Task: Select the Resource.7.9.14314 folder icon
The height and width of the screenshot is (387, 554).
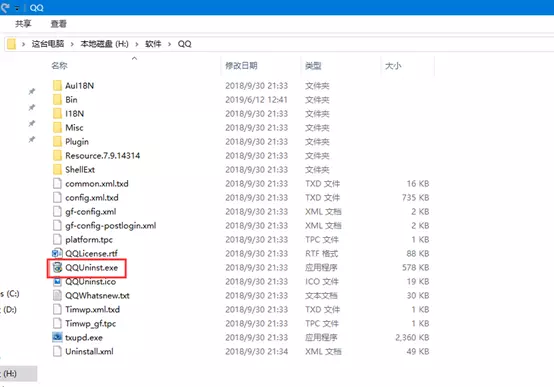Action: coord(57,156)
